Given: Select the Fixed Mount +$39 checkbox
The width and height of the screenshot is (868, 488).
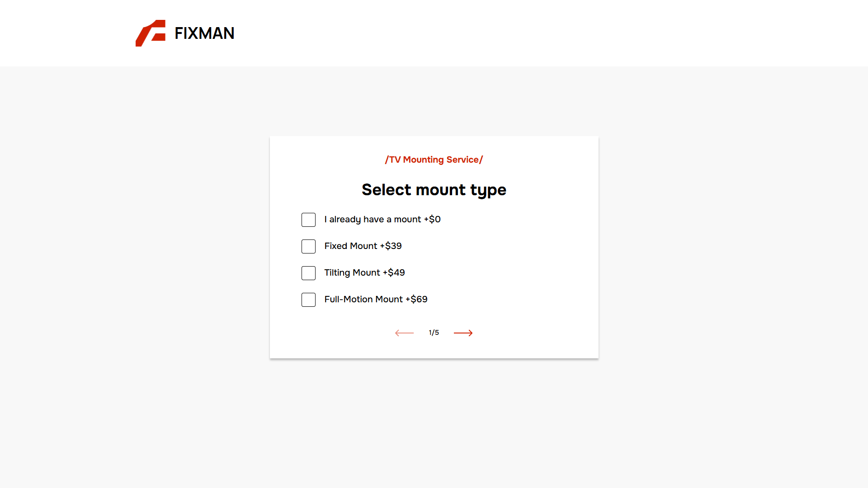Looking at the screenshot, I should pyautogui.click(x=308, y=246).
